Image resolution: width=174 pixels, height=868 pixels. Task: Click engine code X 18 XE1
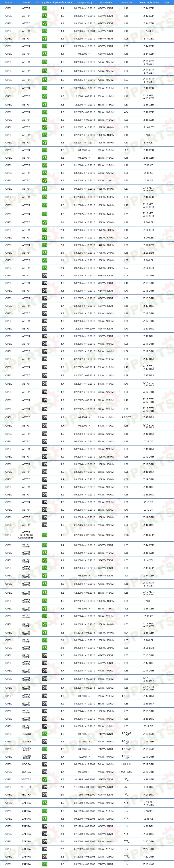pyautogui.click(x=148, y=811)
